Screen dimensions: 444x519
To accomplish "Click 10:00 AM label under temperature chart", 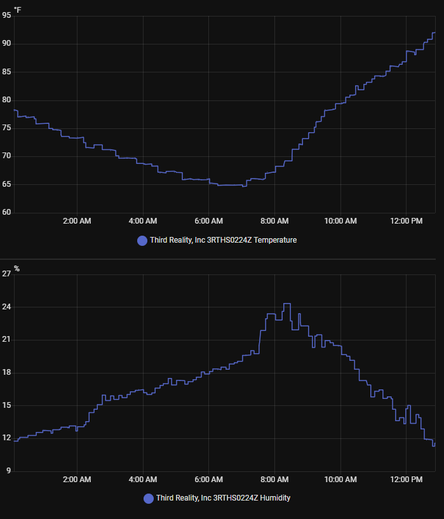I will click(x=341, y=221).
